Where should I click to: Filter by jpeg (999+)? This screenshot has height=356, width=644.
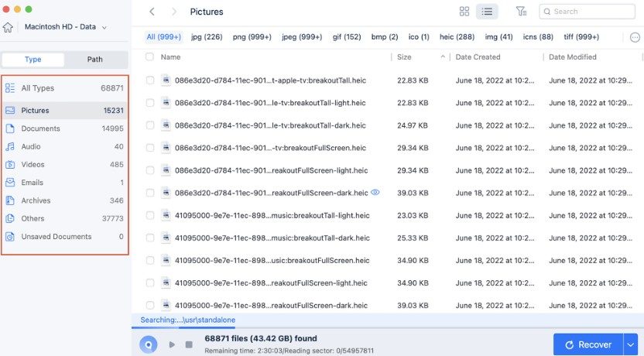tap(302, 37)
